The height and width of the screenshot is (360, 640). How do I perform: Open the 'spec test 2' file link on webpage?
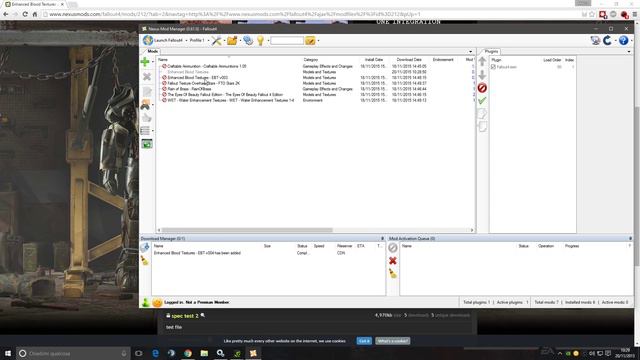[x=185, y=316]
